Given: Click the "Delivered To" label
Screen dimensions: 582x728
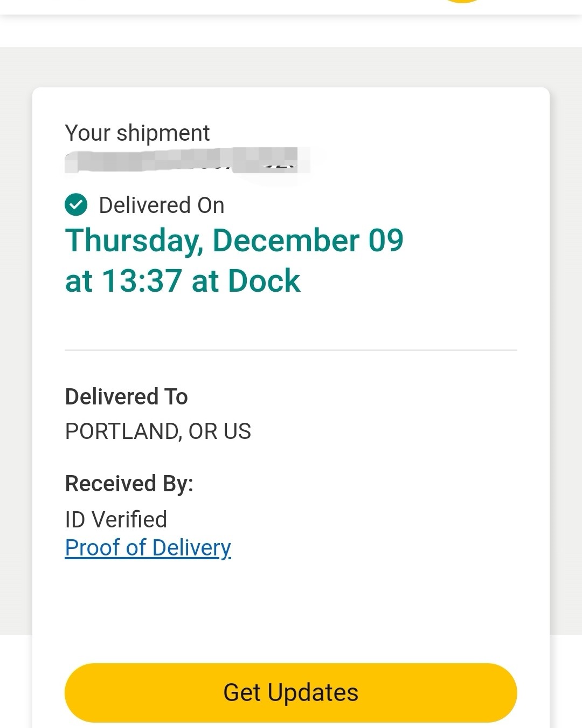Looking at the screenshot, I should point(126,397).
